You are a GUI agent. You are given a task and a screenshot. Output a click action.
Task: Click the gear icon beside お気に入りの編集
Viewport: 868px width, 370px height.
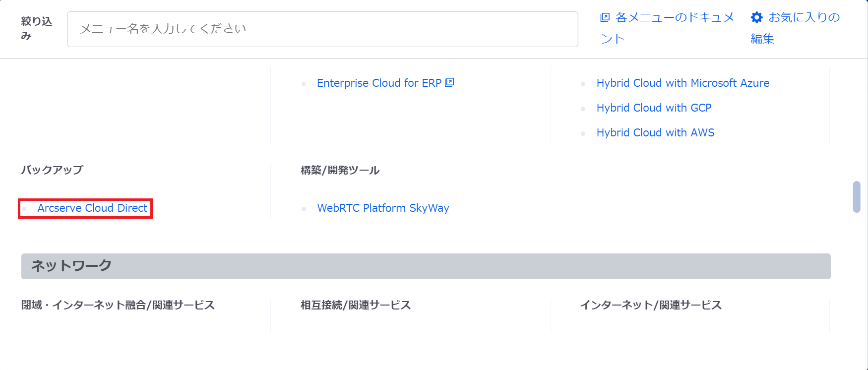(x=756, y=18)
